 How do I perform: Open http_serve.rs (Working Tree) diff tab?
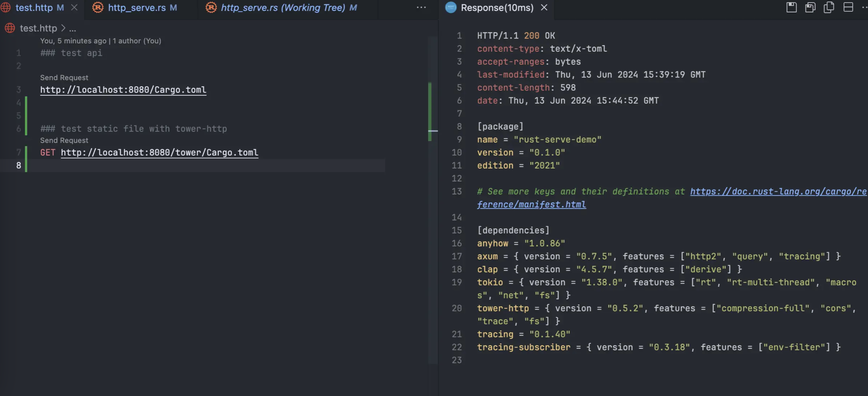283,8
